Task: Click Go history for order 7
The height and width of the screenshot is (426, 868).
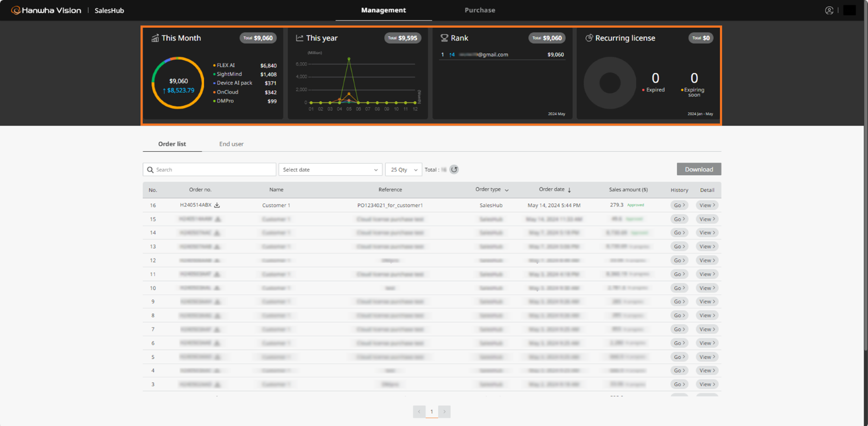Action: 679,329
